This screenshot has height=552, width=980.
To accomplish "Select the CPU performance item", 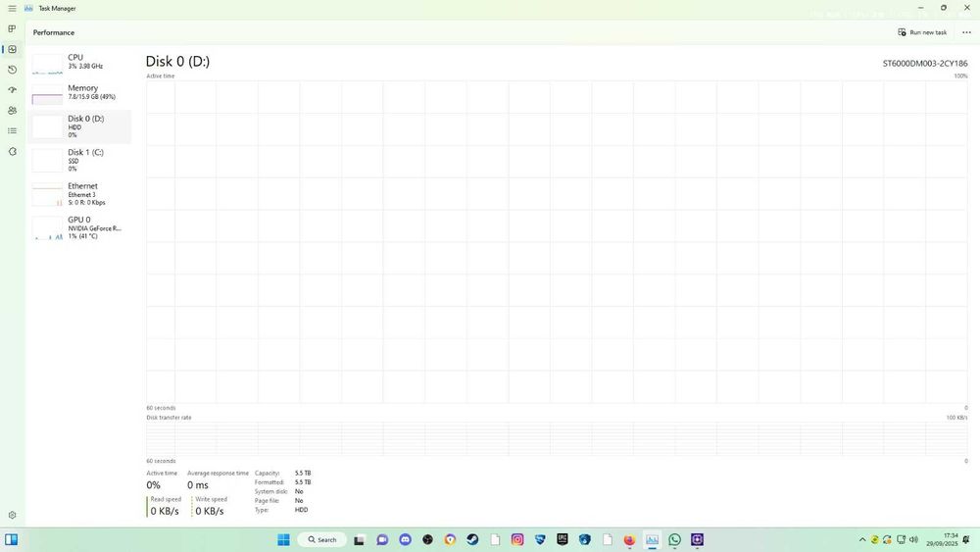I will tap(80, 62).
